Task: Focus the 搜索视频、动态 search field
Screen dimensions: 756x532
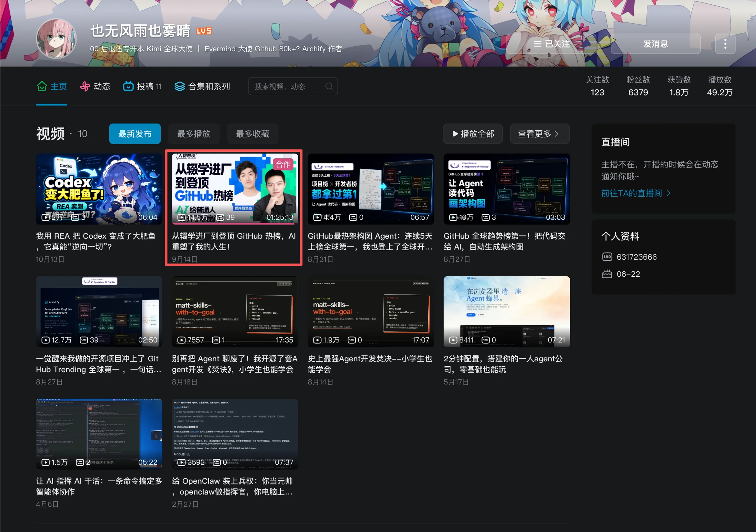Action: 293,86
